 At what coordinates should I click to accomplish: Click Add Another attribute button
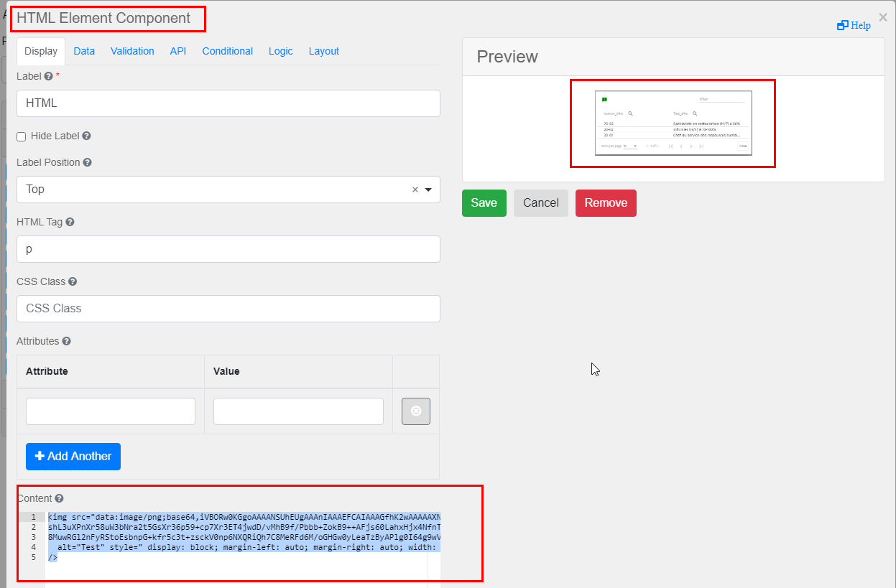coord(73,457)
